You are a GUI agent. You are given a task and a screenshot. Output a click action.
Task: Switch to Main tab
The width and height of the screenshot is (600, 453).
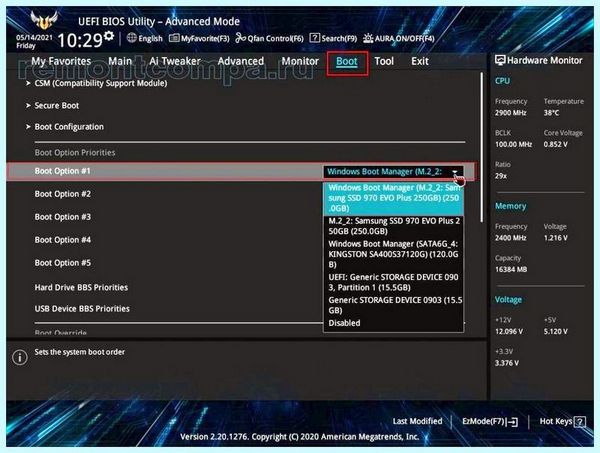120,61
